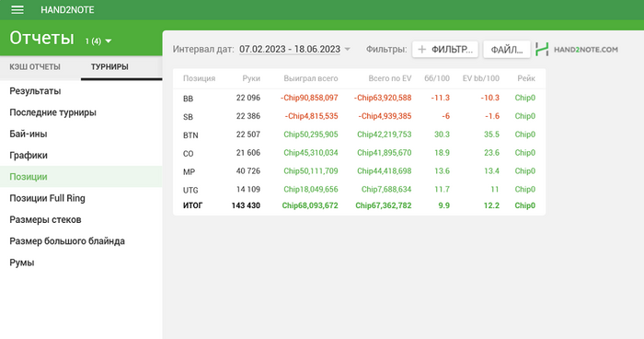Click the Chip44,418,698 EV cell
The image size is (644, 339).
click(x=385, y=171)
